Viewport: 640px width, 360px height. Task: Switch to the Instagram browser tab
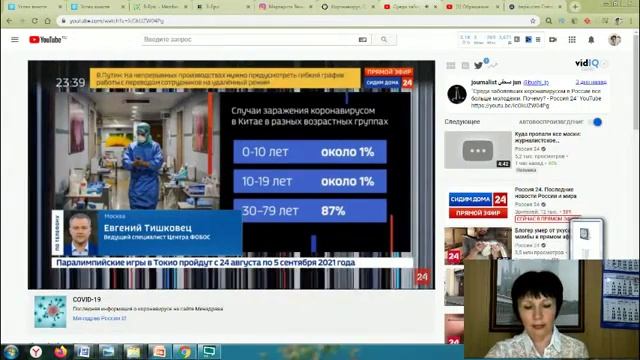[286, 7]
